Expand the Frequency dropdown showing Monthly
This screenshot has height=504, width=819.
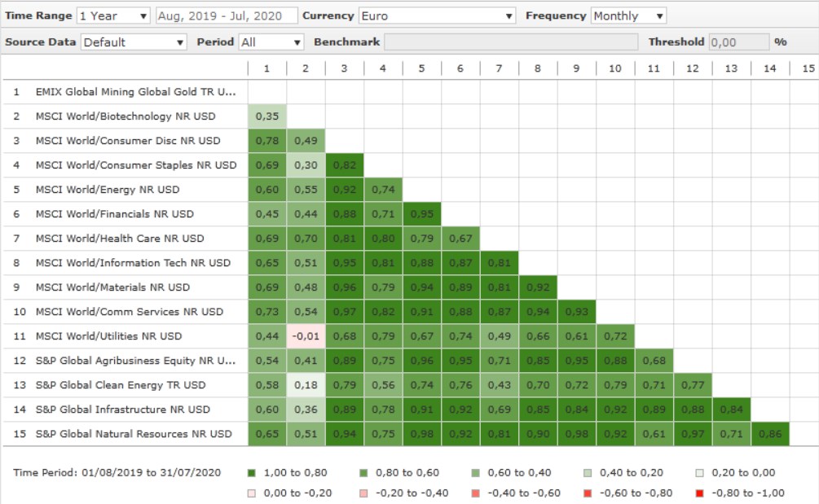click(628, 16)
